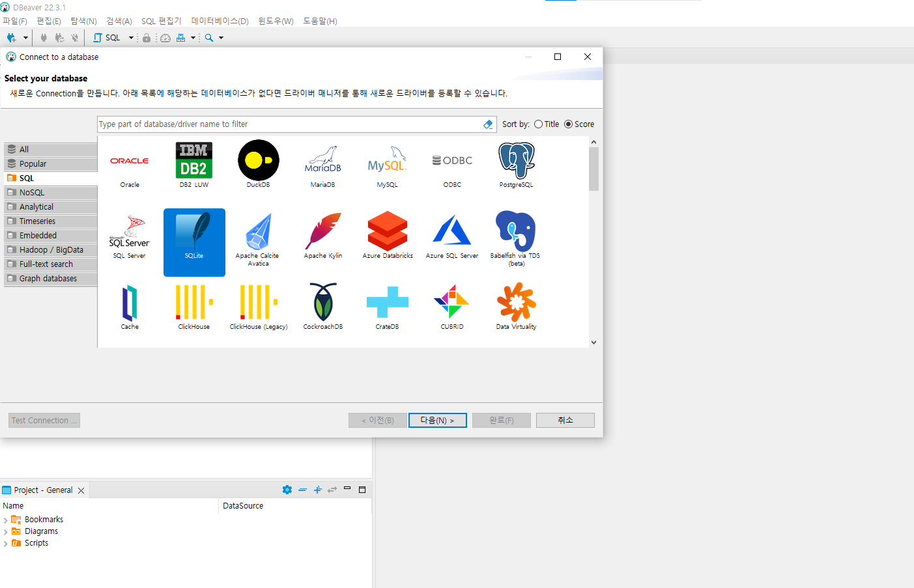Click the 취소 cancel button

[x=565, y=421]
